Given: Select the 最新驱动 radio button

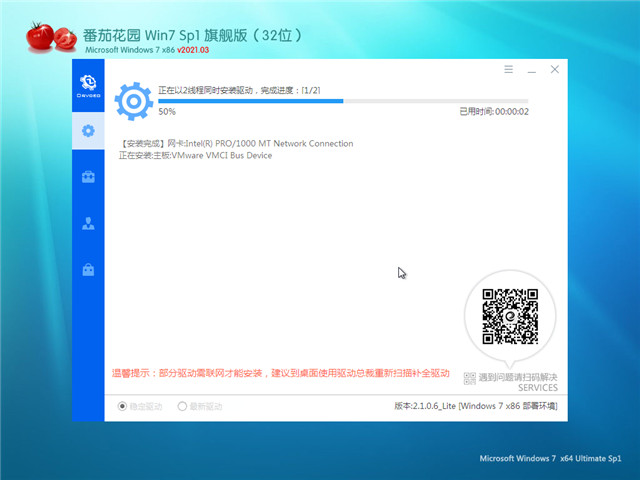Looking at the screenshot, I should 182,406.
